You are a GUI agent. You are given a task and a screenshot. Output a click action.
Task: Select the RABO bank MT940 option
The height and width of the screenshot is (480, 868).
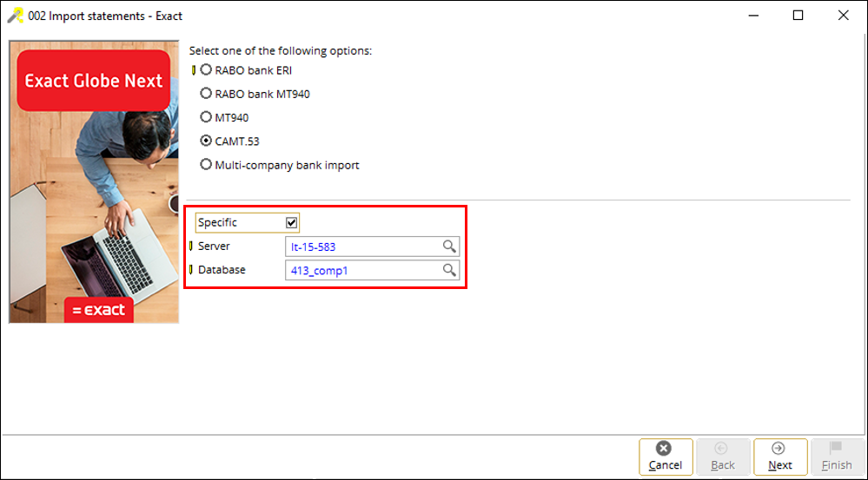[206, 94]
